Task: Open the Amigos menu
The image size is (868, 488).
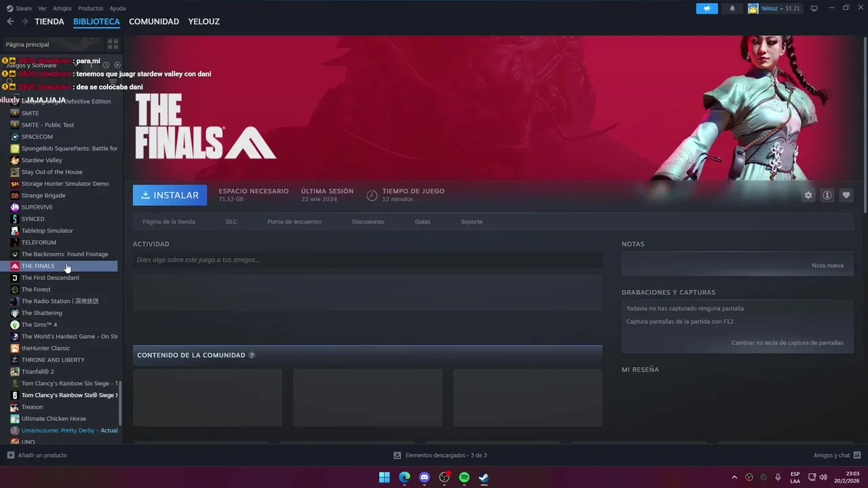Action: pyautogui.click(x=62, y=8)
